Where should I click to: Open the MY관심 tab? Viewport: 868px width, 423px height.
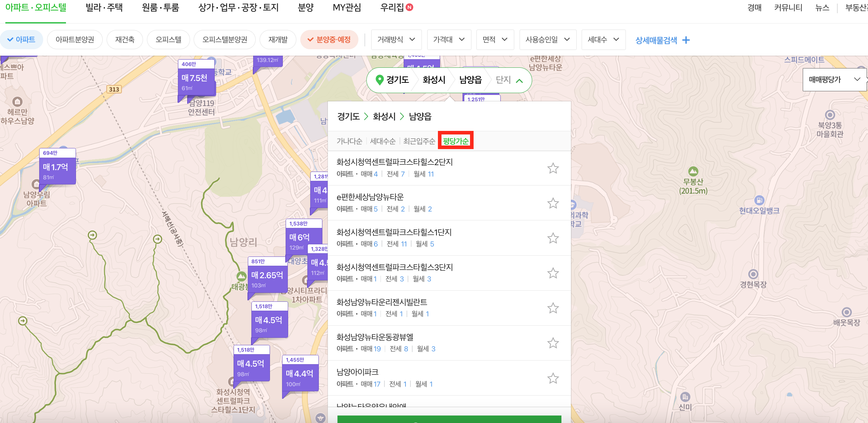[347, 7]
